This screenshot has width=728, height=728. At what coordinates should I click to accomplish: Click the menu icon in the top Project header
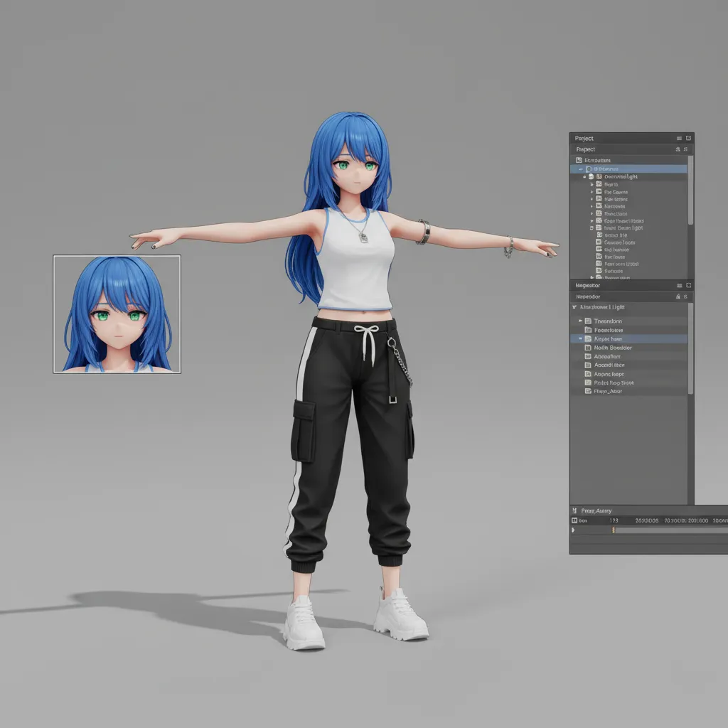[679, 139]
